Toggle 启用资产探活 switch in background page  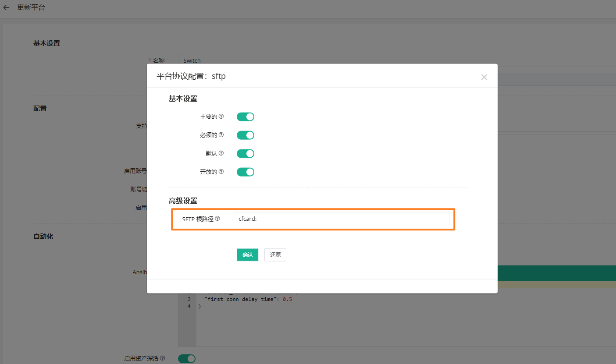pyautogui.click(x=187, y=358)
